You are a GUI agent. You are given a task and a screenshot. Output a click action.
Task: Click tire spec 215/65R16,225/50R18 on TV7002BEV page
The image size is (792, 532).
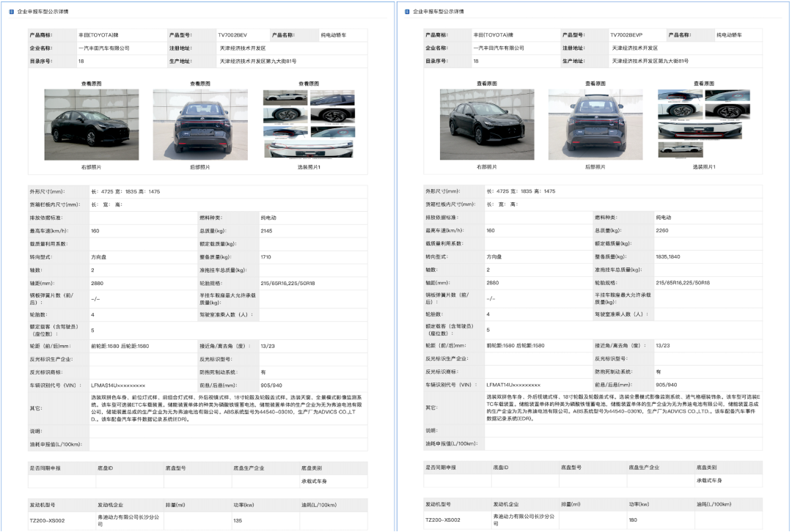click(x=288, y=284)
